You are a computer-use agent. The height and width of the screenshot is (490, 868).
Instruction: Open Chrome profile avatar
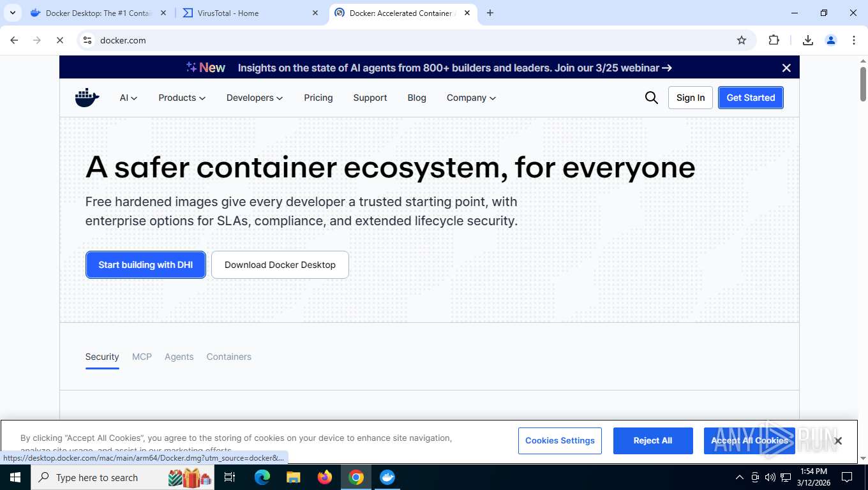[830, 40]
